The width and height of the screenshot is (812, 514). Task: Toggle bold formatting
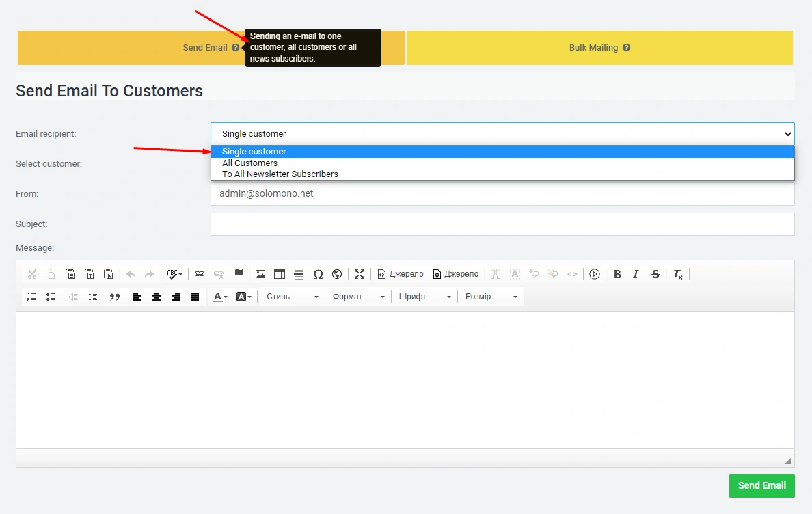click(617, 274)
